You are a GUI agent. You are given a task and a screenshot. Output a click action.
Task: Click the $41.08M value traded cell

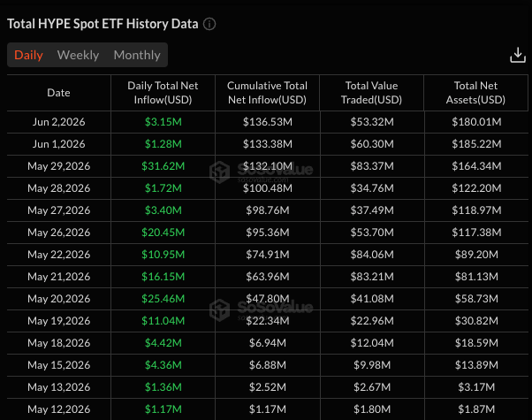(x=372, y=299)
